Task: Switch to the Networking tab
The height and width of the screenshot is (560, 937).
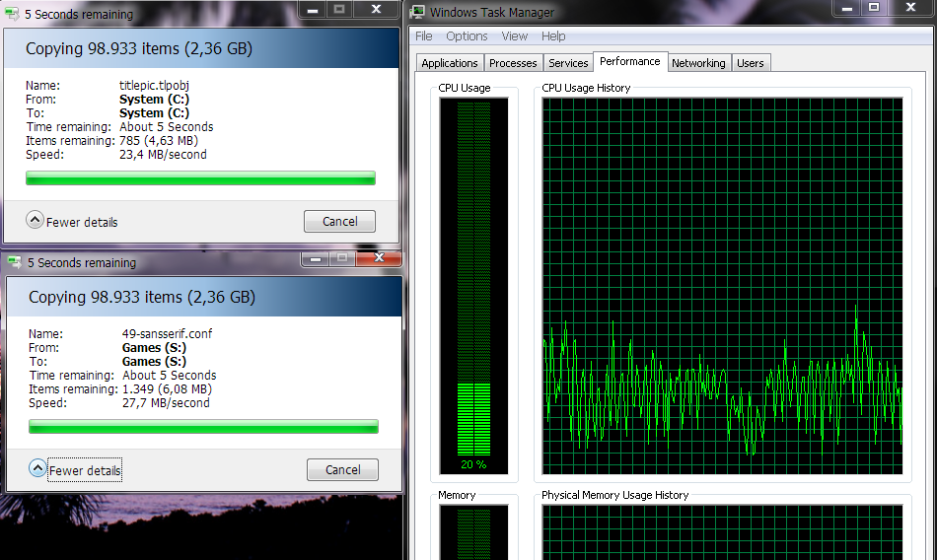Action: tap(698, 63)
